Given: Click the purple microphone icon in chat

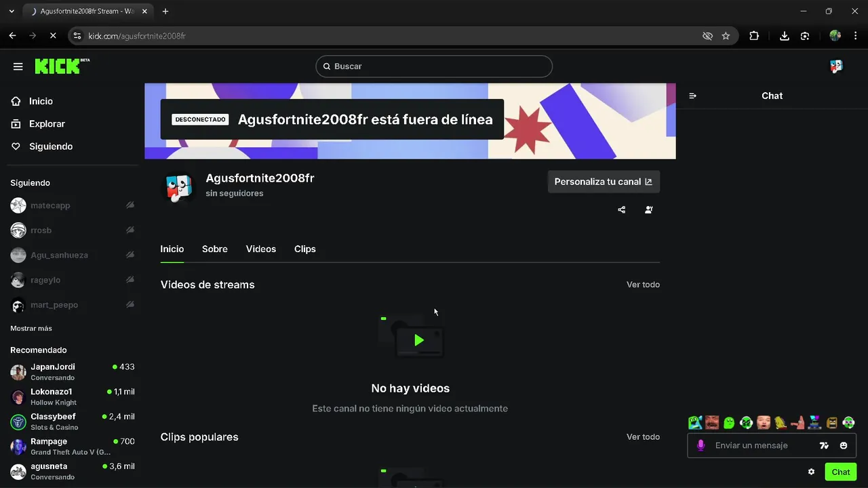Looking at the screenshot, I should click(701, 445).
